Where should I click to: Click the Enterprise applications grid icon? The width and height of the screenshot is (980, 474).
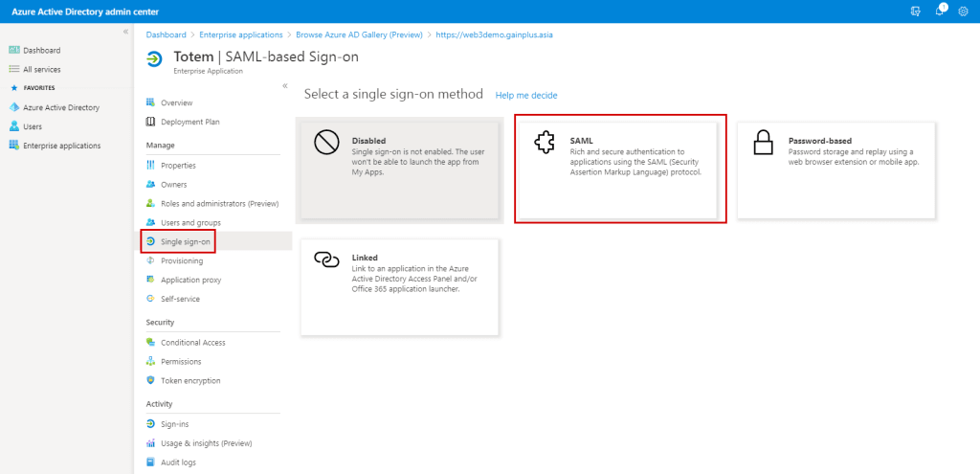(x=14, y=146)
